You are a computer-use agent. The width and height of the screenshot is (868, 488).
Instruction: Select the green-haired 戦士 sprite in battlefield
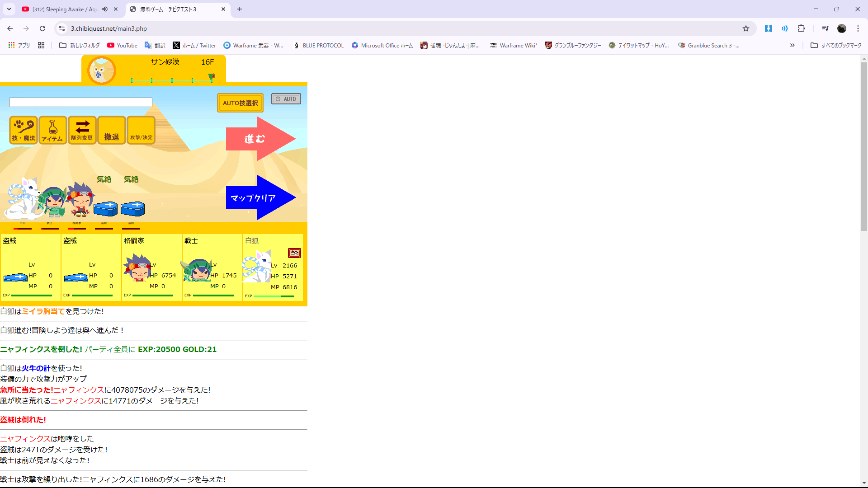point(53,202)
